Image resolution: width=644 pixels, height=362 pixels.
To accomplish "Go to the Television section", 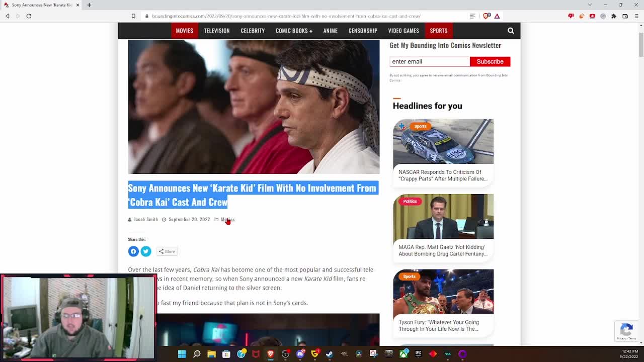I will coord(217,31).
